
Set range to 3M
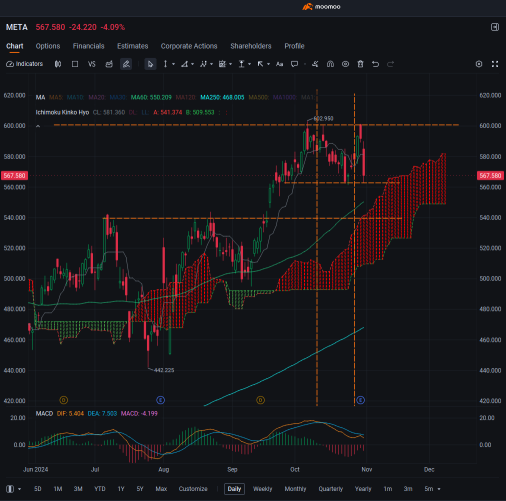pos(78,489)
